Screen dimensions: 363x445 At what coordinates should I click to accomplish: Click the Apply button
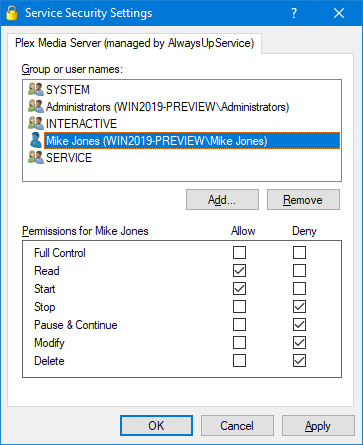tap(318, 426)
